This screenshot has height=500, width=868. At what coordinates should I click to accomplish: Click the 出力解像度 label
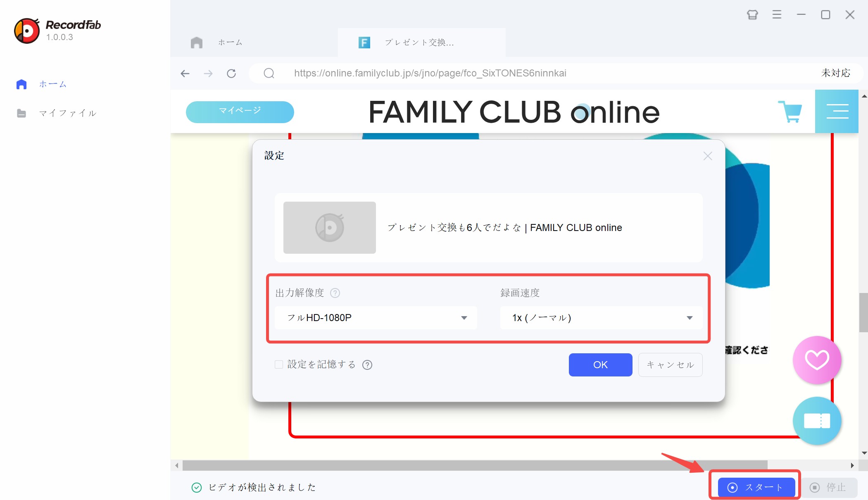(x=300, y=293)
